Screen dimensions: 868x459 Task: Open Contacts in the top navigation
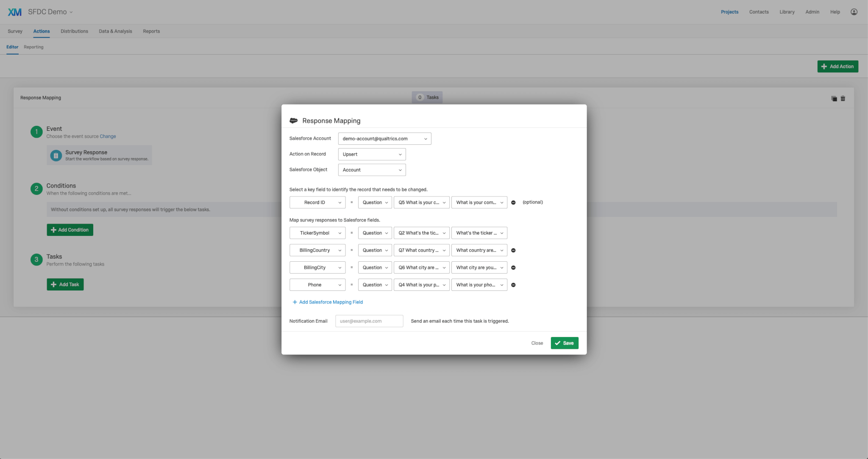[x=759, y=12]
